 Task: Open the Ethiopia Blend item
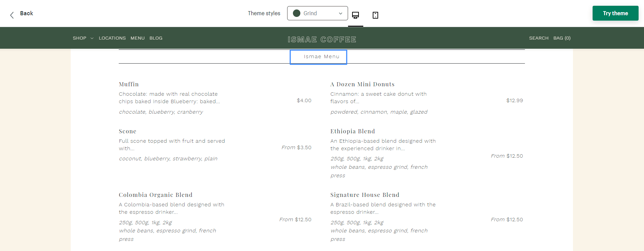click(353, 131)
